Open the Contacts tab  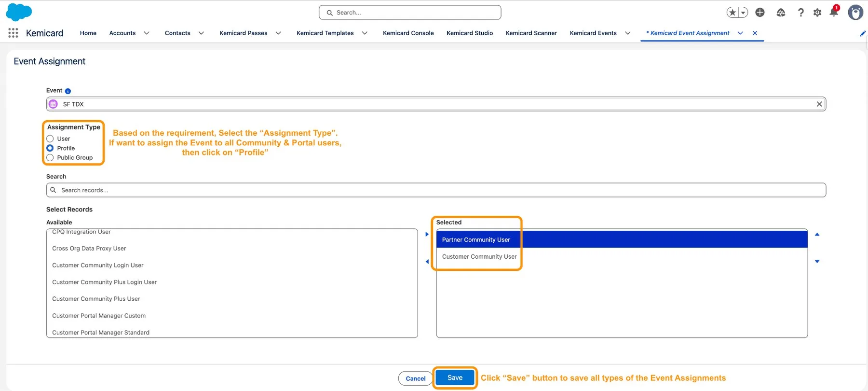coord(177,33)
